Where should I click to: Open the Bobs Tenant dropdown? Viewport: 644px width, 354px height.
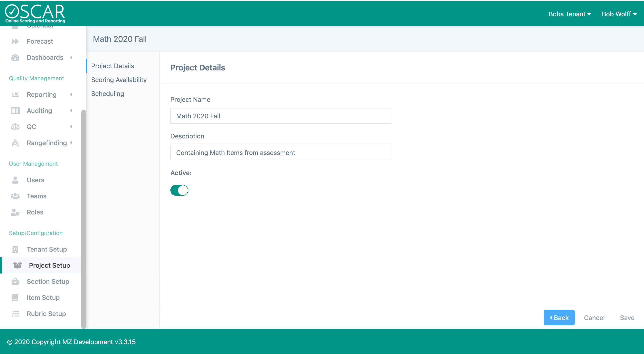point(570,14)
